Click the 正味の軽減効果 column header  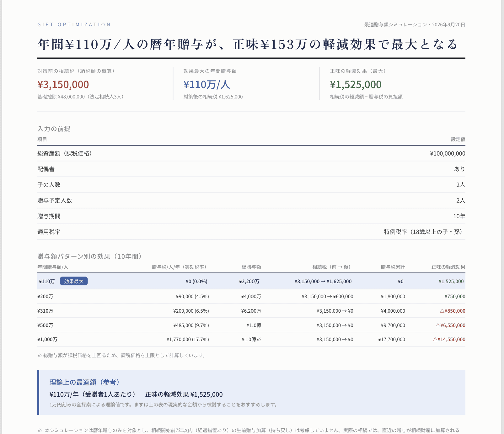click(448, 267)
